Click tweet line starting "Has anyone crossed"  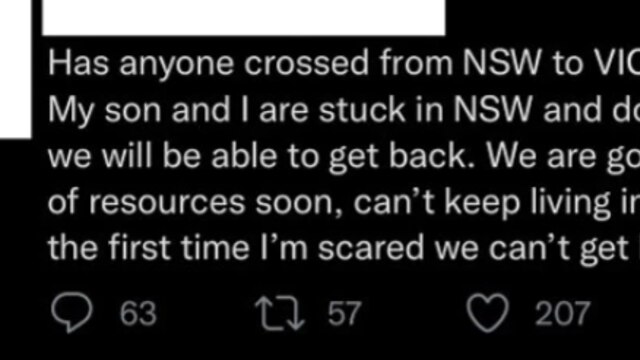pos(344,64)
